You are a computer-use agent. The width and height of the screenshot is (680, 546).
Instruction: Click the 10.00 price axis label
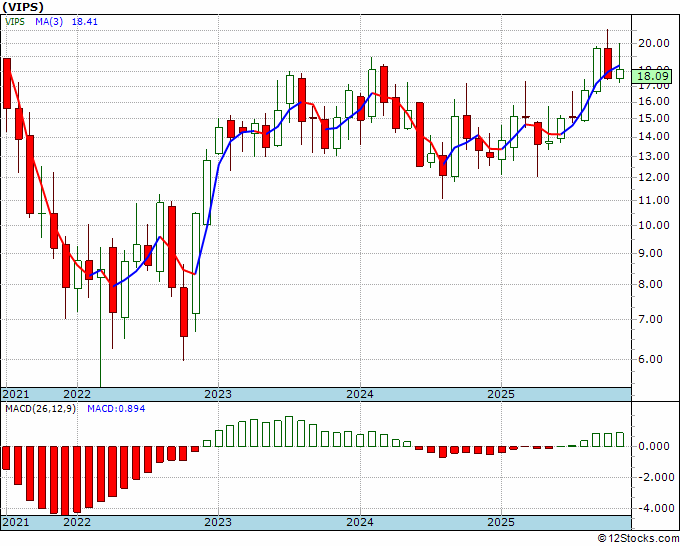click(654, 225)
